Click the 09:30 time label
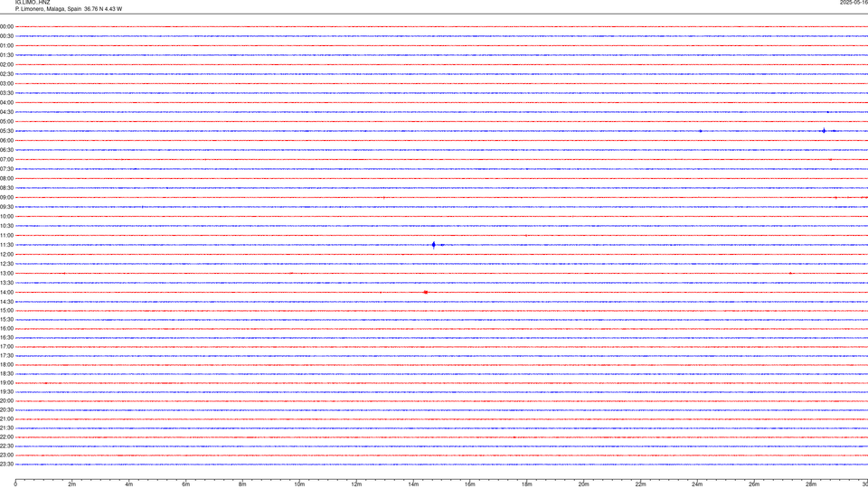 click(6, 207)
